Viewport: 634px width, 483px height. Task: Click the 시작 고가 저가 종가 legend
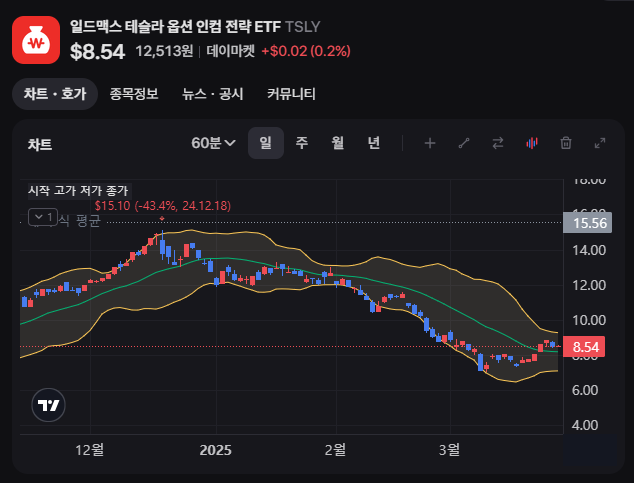(78, 190)
